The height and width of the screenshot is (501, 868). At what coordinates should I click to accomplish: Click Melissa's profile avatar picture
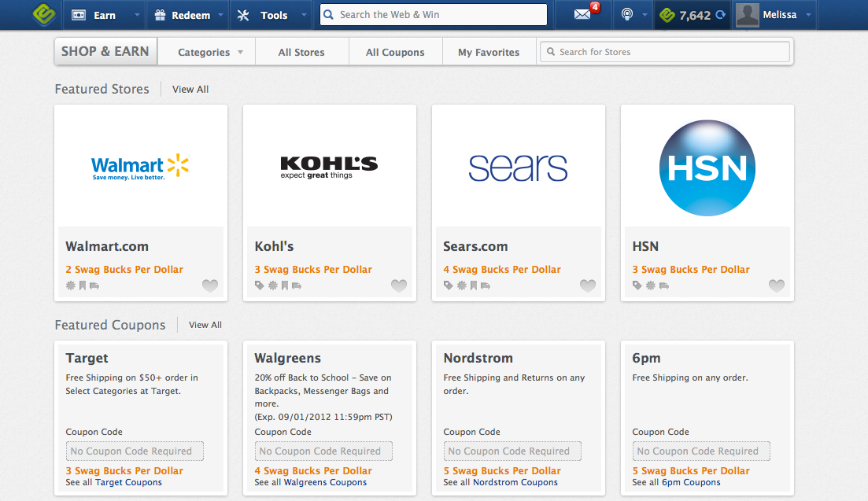(747, 15)
